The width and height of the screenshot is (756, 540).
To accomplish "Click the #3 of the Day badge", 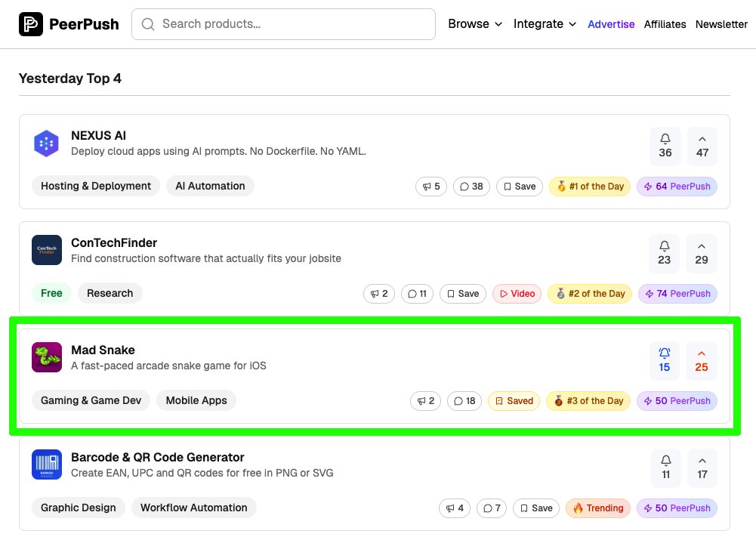I will click(x=588, y=401).
